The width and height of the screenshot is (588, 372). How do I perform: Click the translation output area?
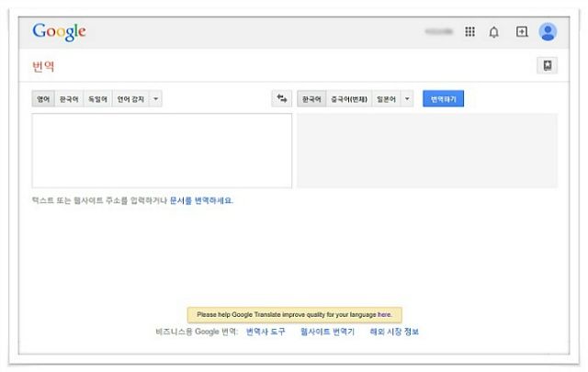427,151
